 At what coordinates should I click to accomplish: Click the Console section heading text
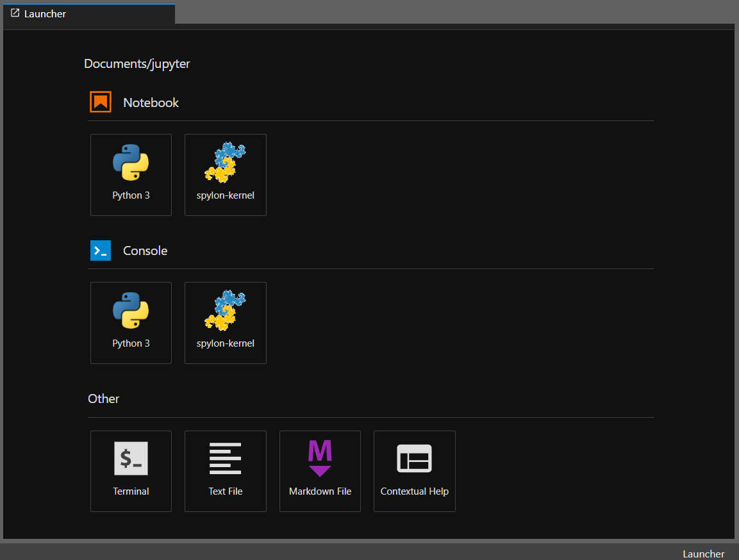pyautogui.click(x=145, y=251)
